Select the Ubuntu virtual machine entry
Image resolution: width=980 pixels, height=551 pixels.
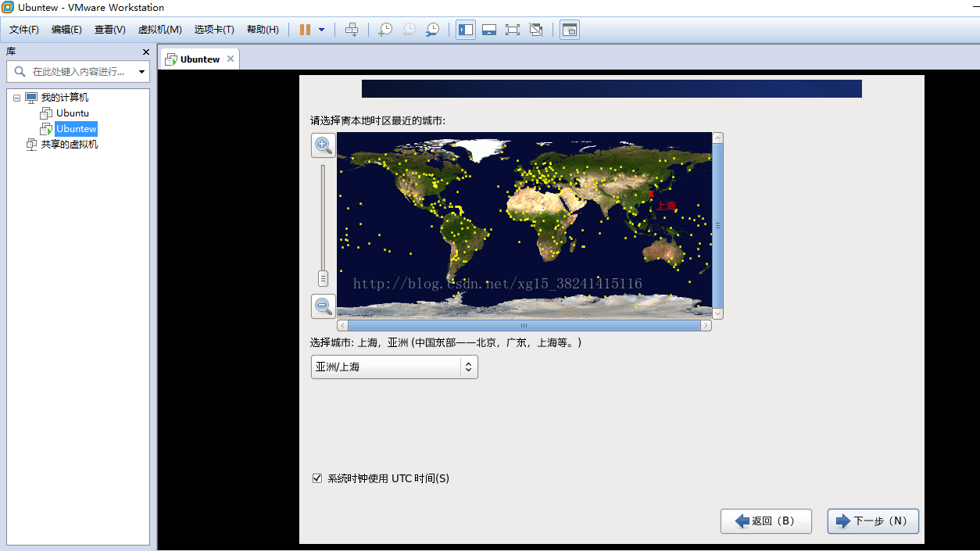(73, 113)
